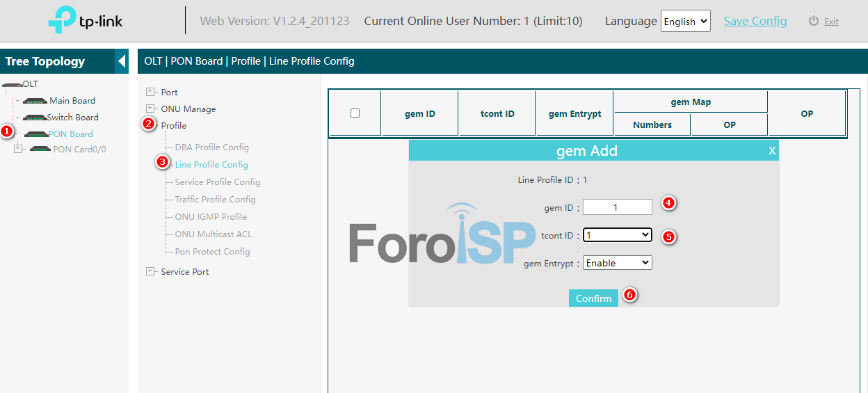Open the tcont ID dropdown
Viewport: 868px width, 393px height.
pos(617,235)
